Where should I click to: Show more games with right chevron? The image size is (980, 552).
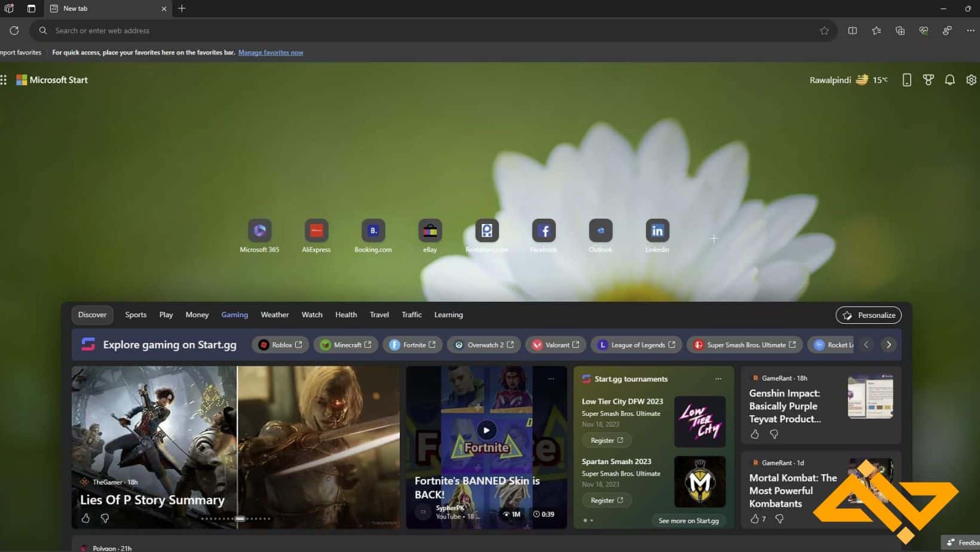pos(889,345)
